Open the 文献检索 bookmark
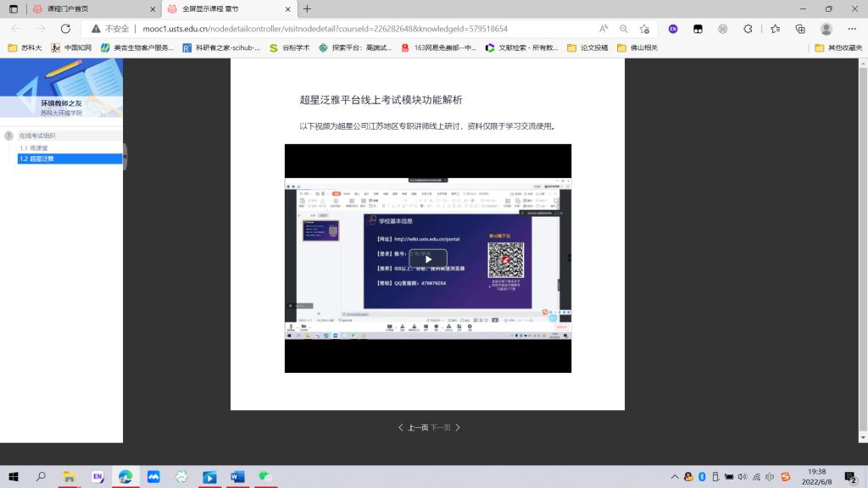868x488 pixels. point(521,47)
